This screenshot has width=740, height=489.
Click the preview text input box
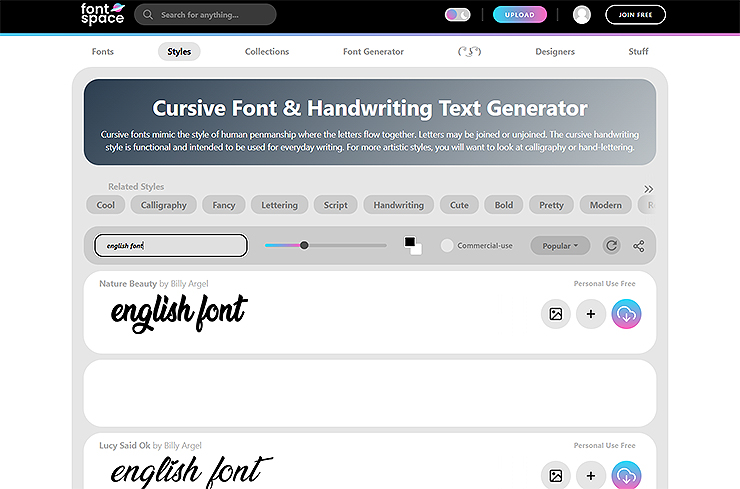(171, 245)
